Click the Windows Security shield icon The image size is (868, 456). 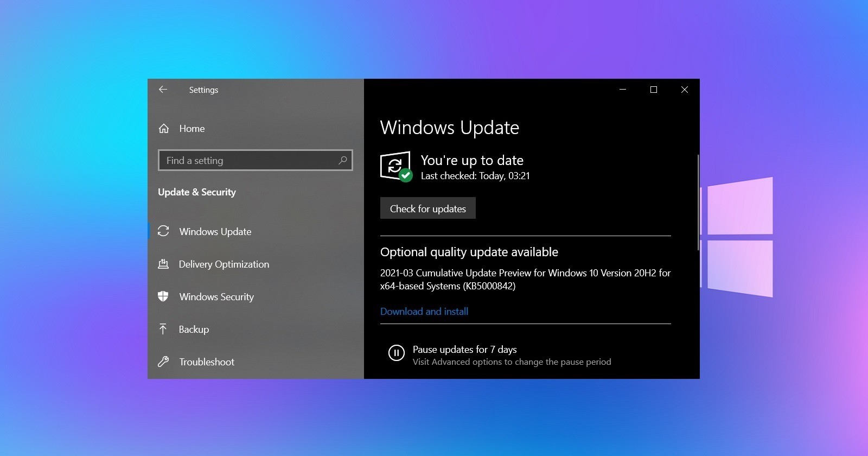(163, 296)
